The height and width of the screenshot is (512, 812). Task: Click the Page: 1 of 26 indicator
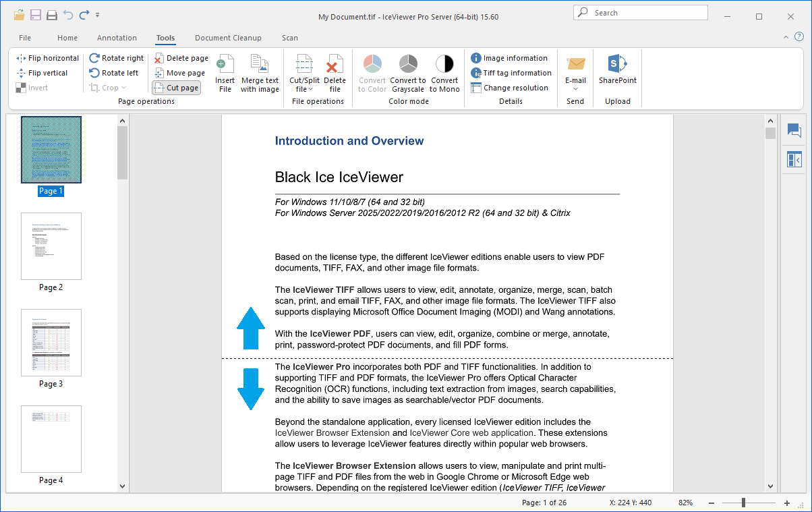point(544,503)
